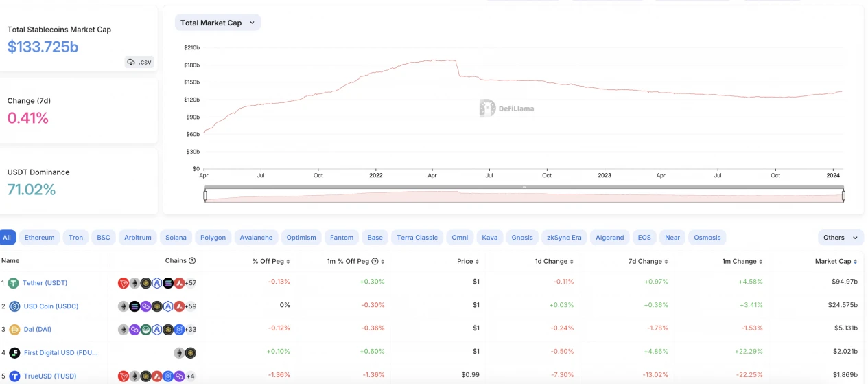Open the Tether (USDT) details link
868x384 pixels.
pyautogui.click(x=45, y=283)
